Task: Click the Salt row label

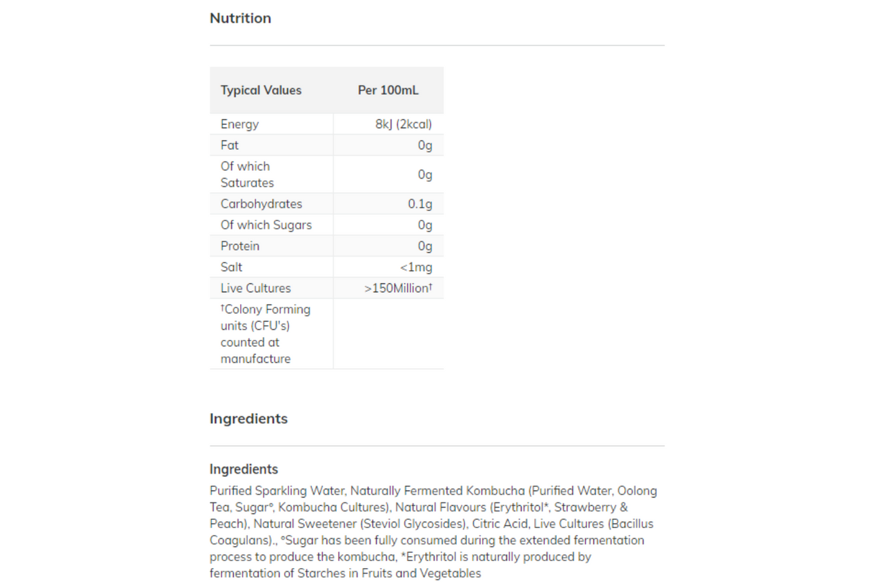Action: coord(231,267)
